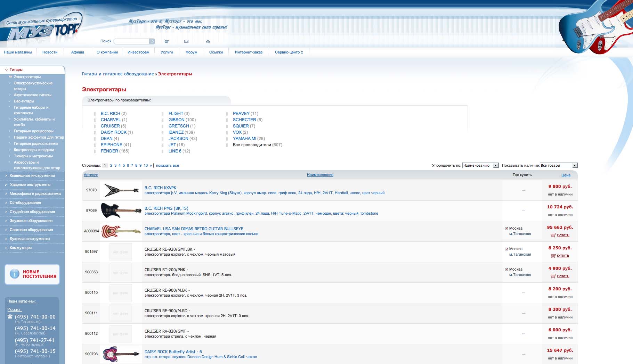Expand Звуковое оборудование category
The height and width of the screenshot is (364, 633).
pyautogui.click(x=31, y=221)
